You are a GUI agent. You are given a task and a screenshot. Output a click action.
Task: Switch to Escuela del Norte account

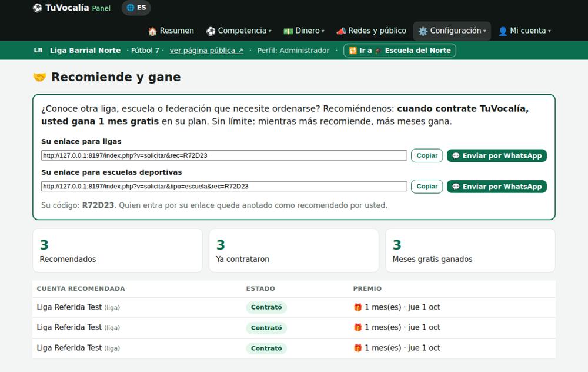400,50
